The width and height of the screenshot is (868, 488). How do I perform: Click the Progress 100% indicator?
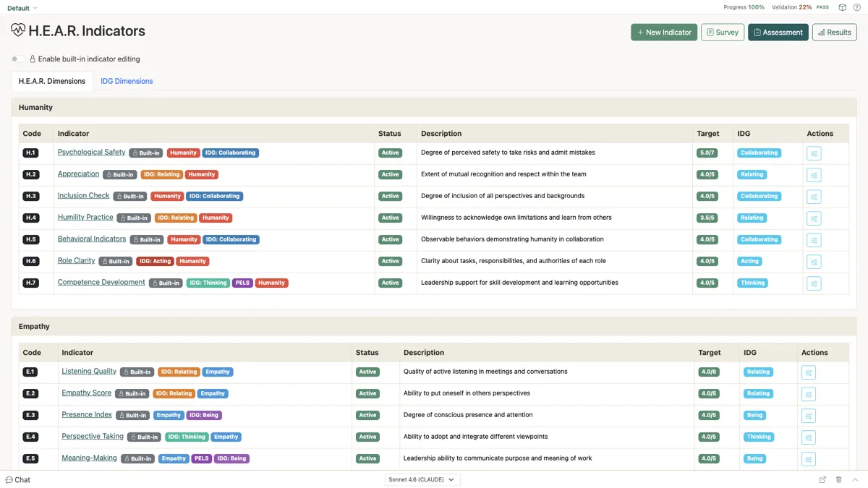744,7
